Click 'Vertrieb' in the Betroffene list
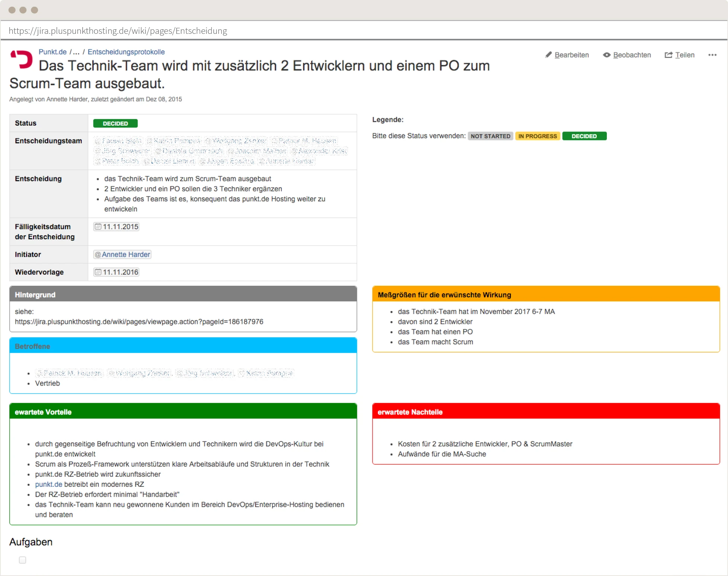Screen dimensions: 728x576 click(47, 384)
